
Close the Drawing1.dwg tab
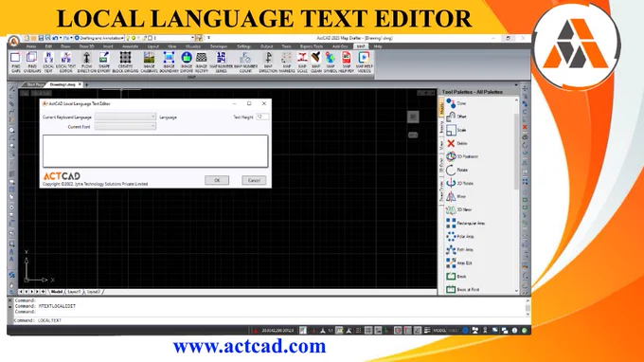(x=80, y=84)
